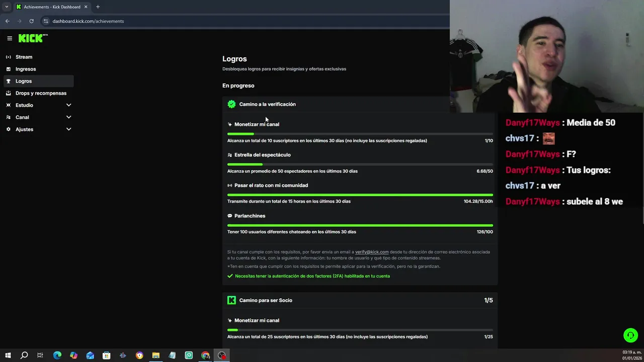Screen dimensions: 644x362
Task: Click the Ingresos sidebar icon
Action: point(8,69)
